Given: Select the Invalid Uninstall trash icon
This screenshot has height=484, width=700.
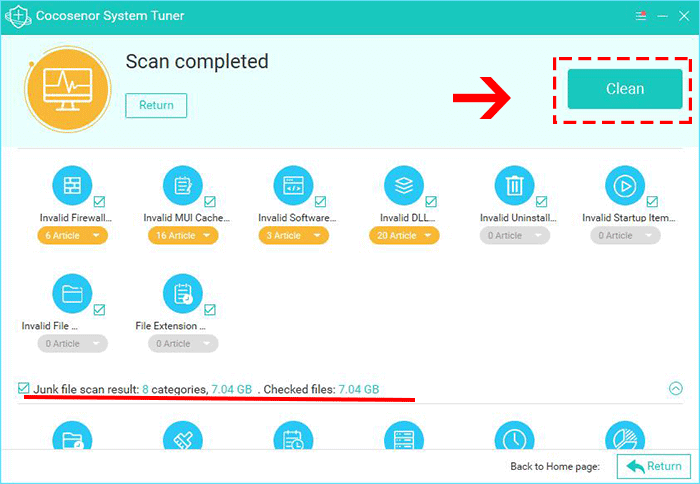Looking at the screenshot, I should coord(514,185).
